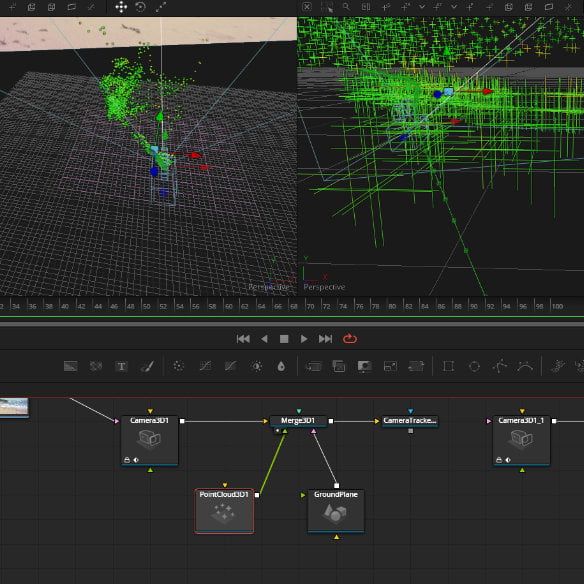Add the Fast Noise tool from toolbar
The height and width of the screenshot is (584, 584).
tap(96, 366)
